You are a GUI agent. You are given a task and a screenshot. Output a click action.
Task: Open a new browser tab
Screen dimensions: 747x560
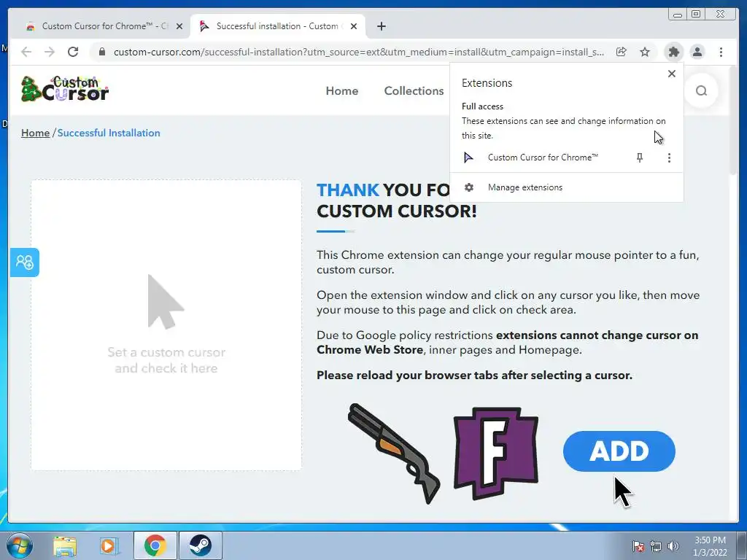381,26
